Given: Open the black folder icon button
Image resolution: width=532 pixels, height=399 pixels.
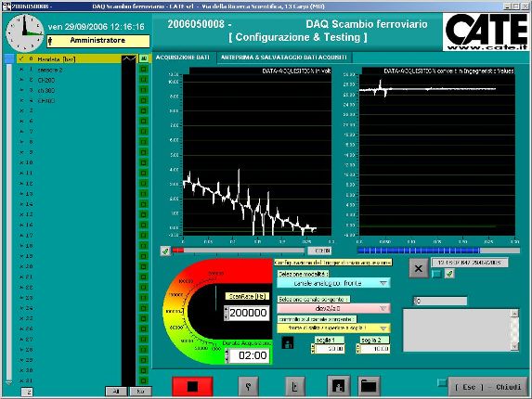Looking at the screenshot, I should (x=369, y=386).
